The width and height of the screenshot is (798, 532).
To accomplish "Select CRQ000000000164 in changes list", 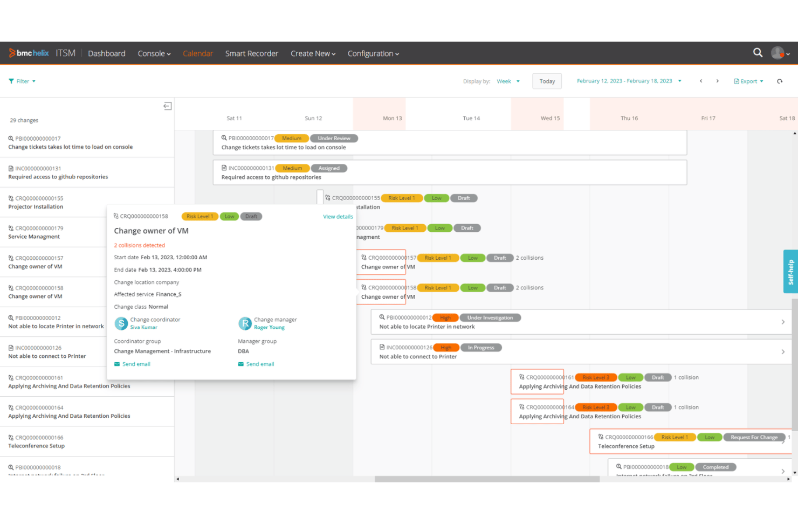I will click(x=87, y=412).
